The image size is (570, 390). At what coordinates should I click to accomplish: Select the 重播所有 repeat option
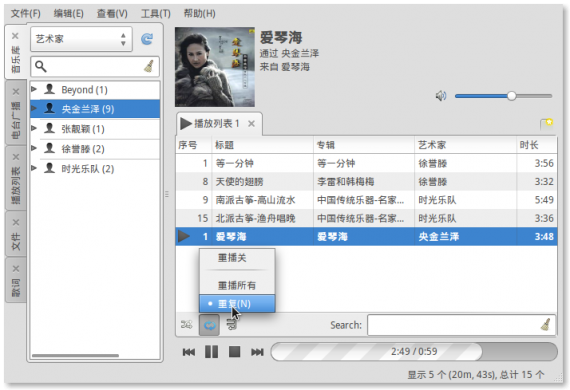pos(237,285)
